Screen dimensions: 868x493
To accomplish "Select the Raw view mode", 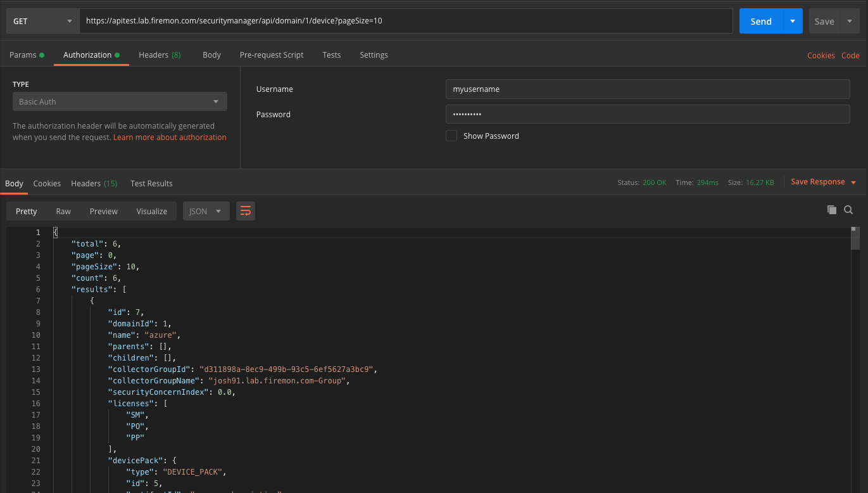I will tap(63, 211).
